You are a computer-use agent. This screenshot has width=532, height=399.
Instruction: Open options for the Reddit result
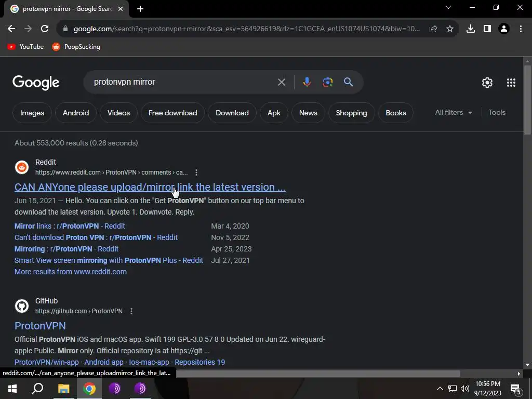196,172
